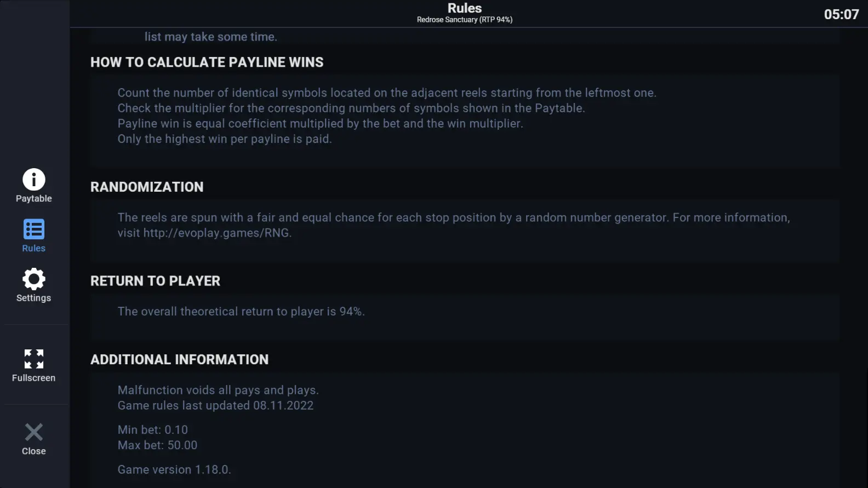Viewport: 868px width, 488px height.
Task: Select the How To Calculate Payline Wins heading
Action: (207, 62)
